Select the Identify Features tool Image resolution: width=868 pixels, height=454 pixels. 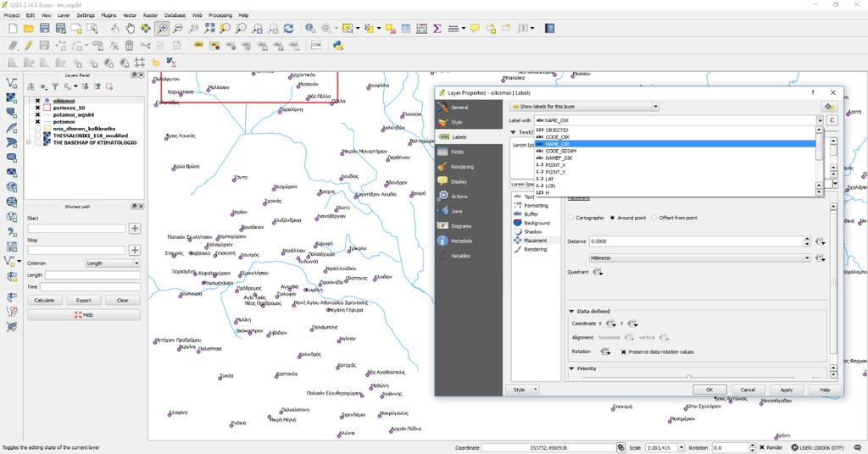(310, 28)
